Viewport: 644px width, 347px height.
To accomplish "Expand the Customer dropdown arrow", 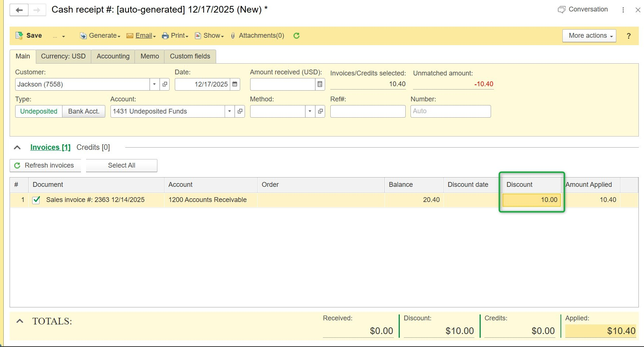I will 154,84.
